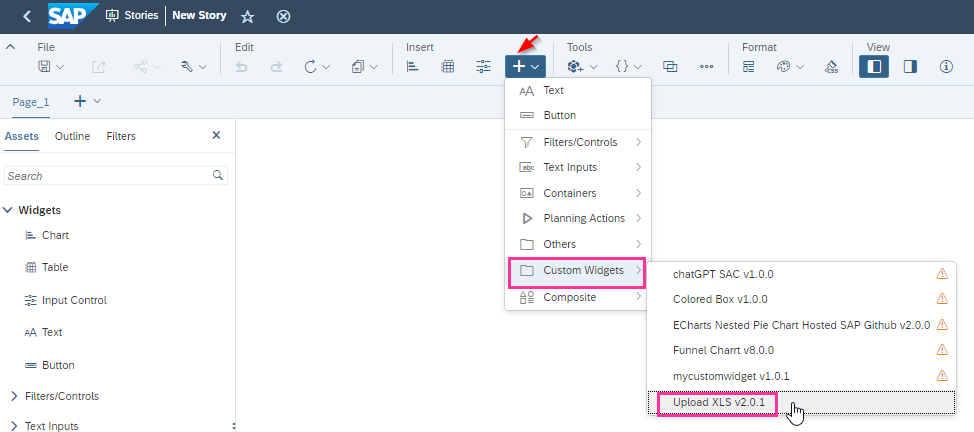The width and height of the screenshot is (974, 432).
Task: Choose Button in the Add menu
Action: pyautogui.click(x=578, y=116)
